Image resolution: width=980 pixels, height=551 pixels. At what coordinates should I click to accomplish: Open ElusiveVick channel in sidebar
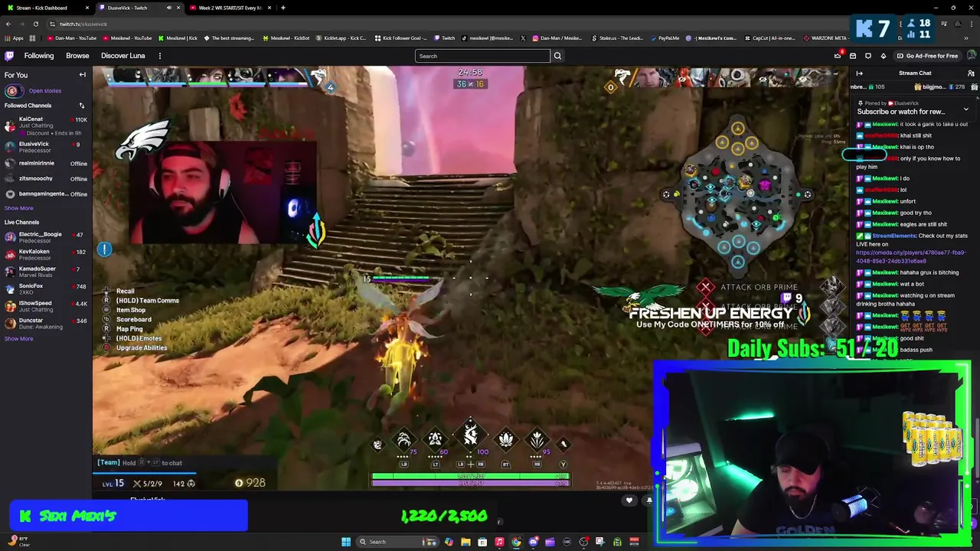pyautogui.click(x=46, y=147)
